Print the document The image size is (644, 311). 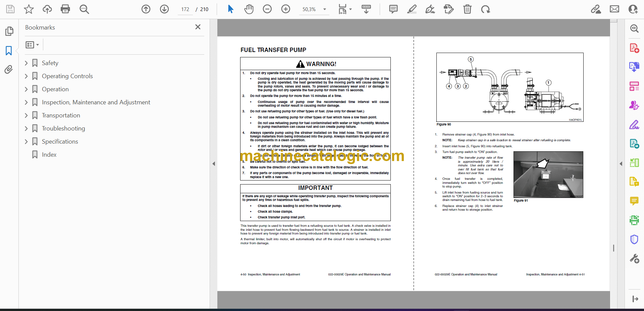click(65, 9)
